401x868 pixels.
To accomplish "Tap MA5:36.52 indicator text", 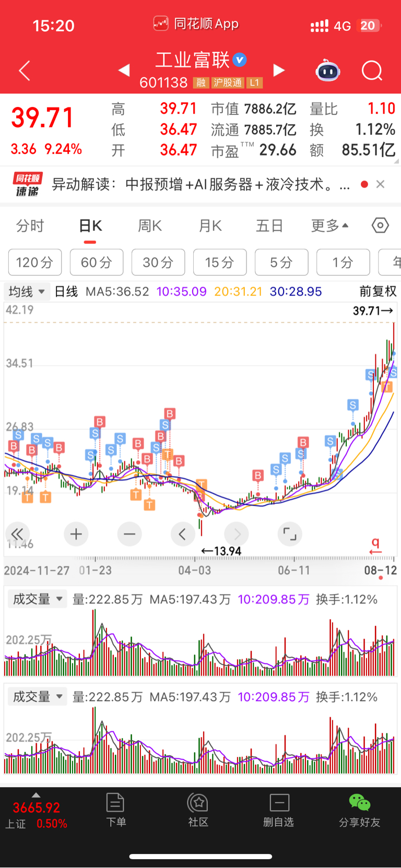I will coord(117,291).
